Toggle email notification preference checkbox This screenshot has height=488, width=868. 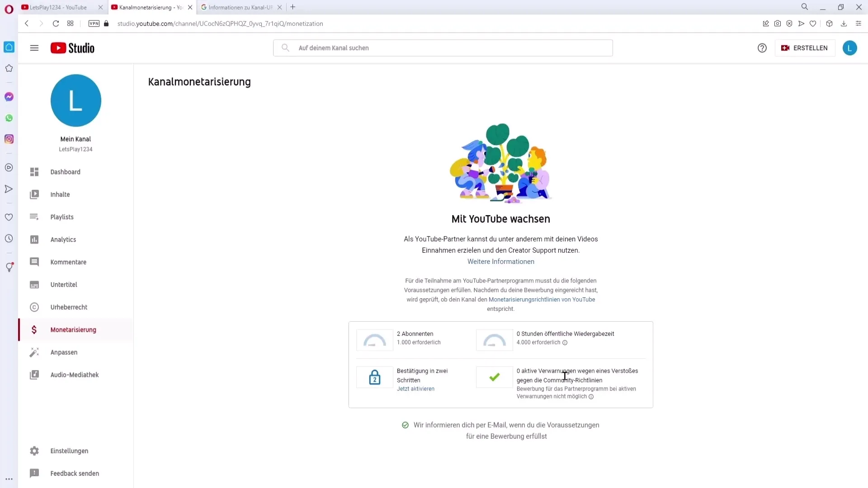pos(405,425)
